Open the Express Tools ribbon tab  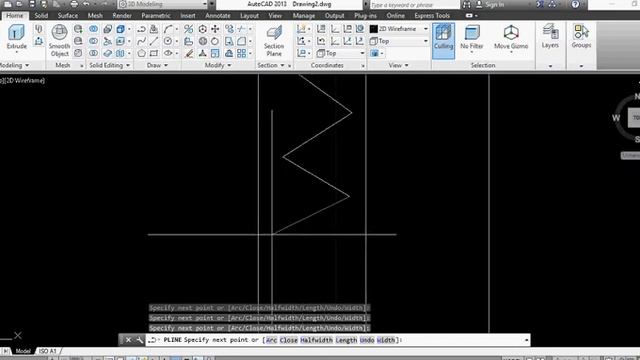pyautogui.click(x=432, y=16)
